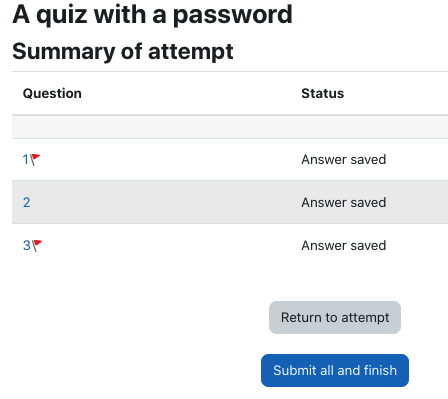Screen dimensions: 448x399
Task: Click the red flag beside question 1
Action: coord(35,160)
